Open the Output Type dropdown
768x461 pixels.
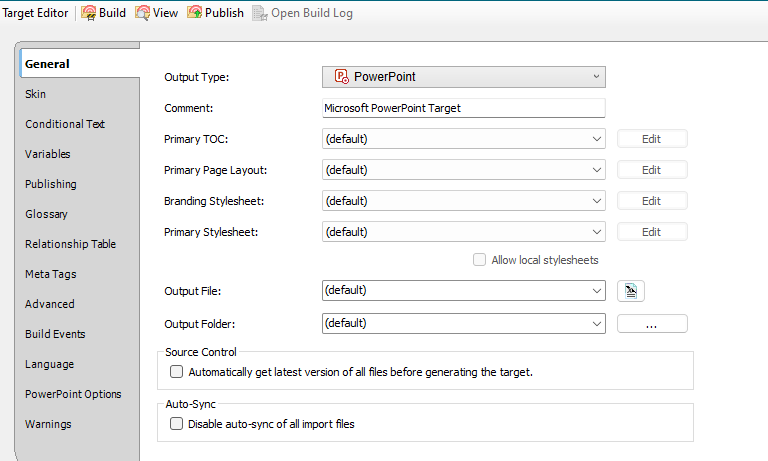(x=596, y=77)
